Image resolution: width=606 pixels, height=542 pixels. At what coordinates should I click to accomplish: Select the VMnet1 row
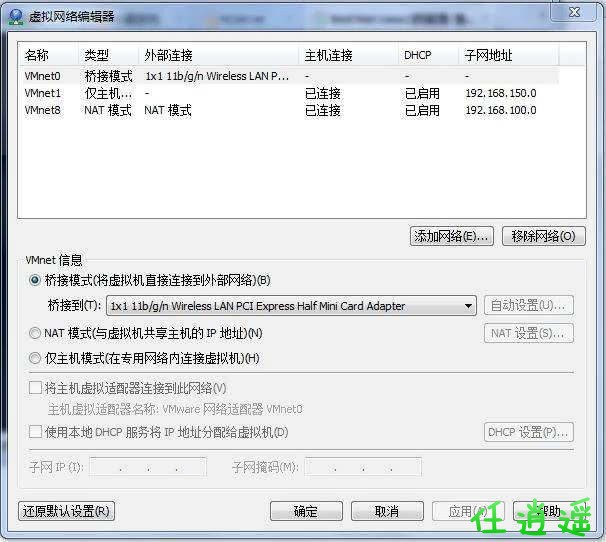pyautogui.click(x=288, y=93)
